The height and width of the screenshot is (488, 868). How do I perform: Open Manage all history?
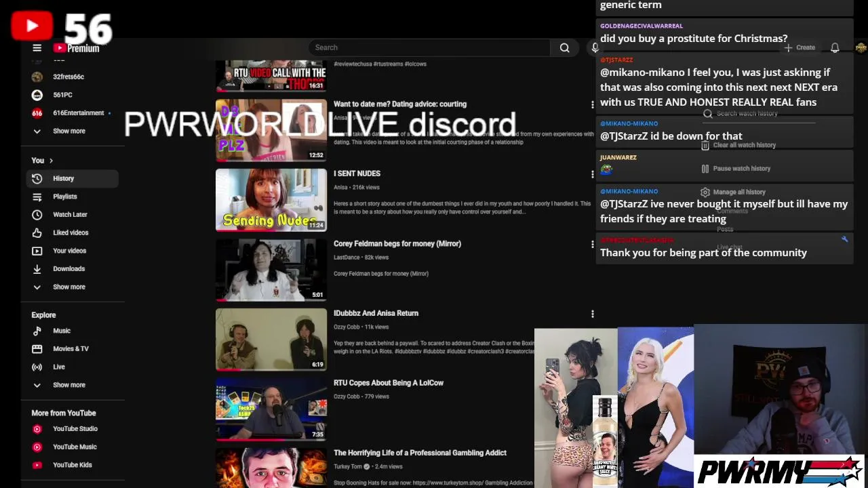click(733, 192)
